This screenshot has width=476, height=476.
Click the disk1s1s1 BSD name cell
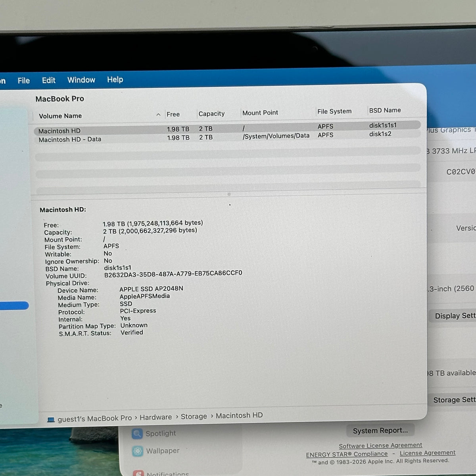click(x=383, y=125)
